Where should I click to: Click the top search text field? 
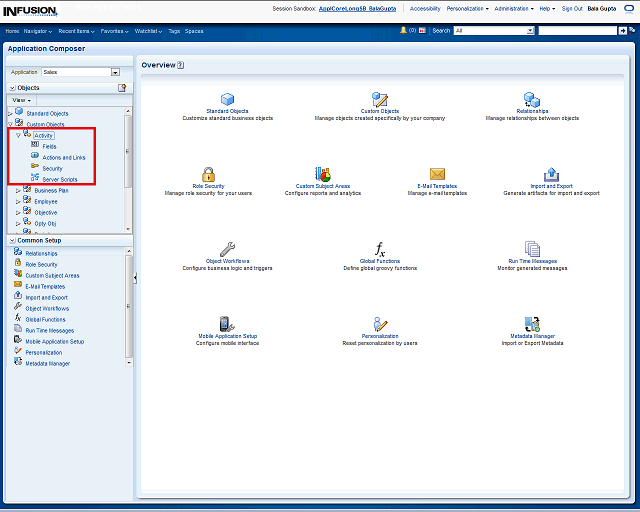577,31
